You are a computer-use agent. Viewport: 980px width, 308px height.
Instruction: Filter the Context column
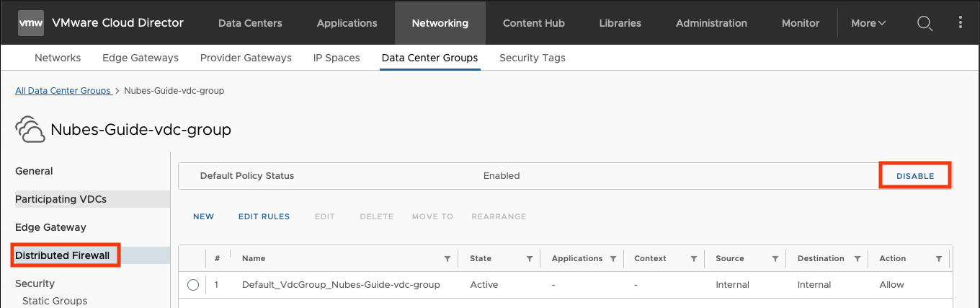(694, 258)
